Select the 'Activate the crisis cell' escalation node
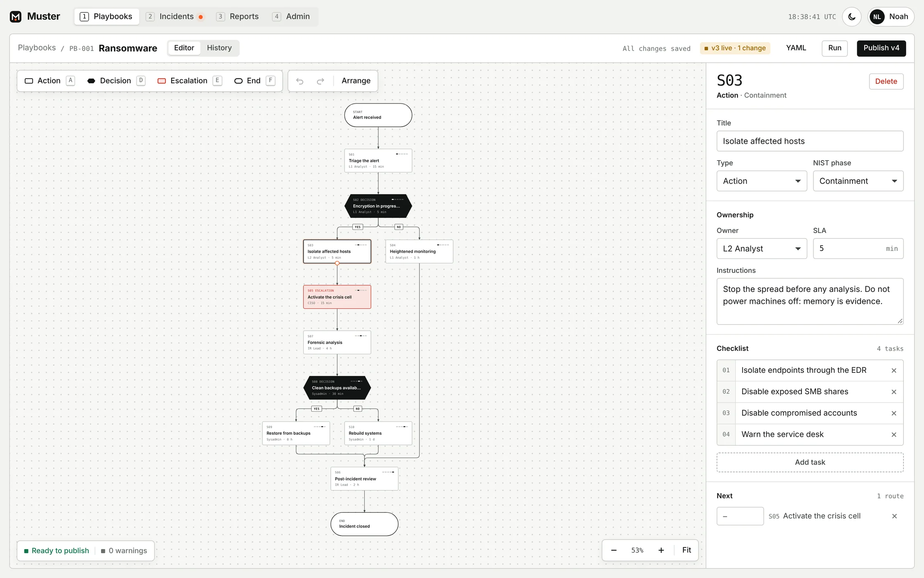This screenshot has height=578, width=924. coord(337,297)
